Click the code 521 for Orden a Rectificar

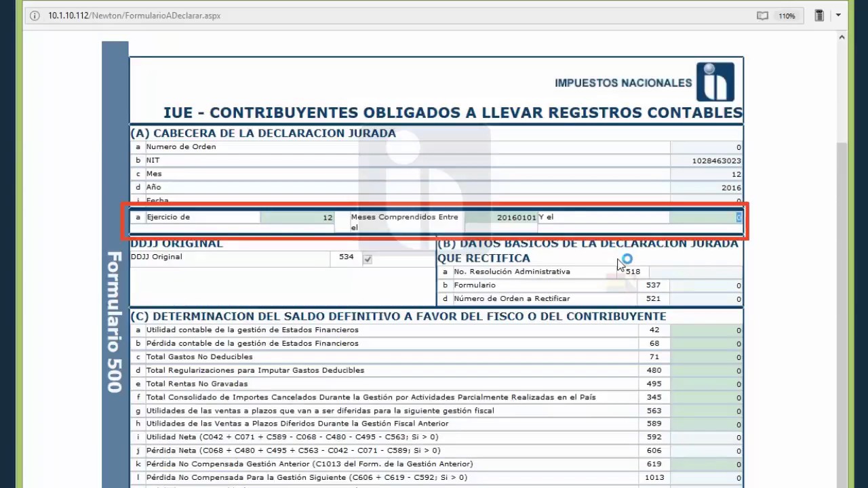[x=654, y=299]
